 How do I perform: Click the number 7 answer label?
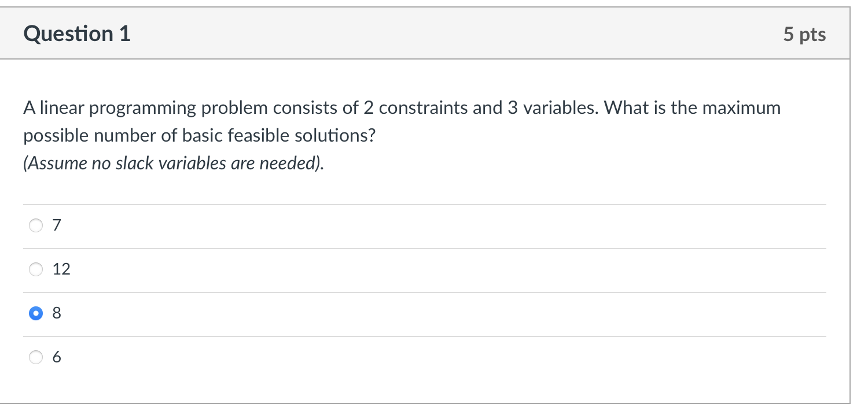click(56, 225)
